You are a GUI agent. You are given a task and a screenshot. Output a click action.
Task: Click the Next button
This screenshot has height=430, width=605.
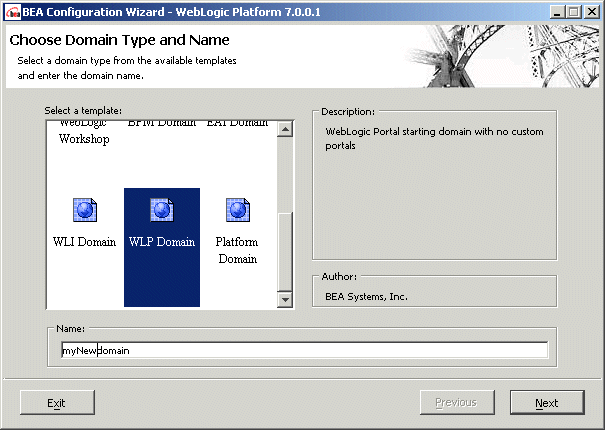[x=547, y=403]
